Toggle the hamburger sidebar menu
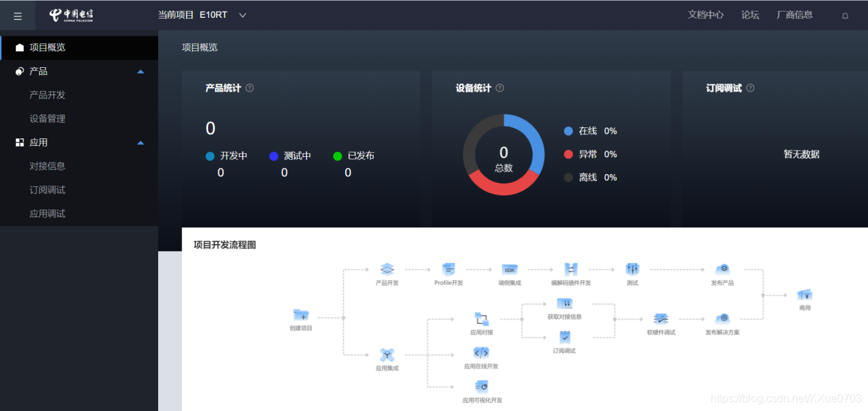 coord(18,16)
